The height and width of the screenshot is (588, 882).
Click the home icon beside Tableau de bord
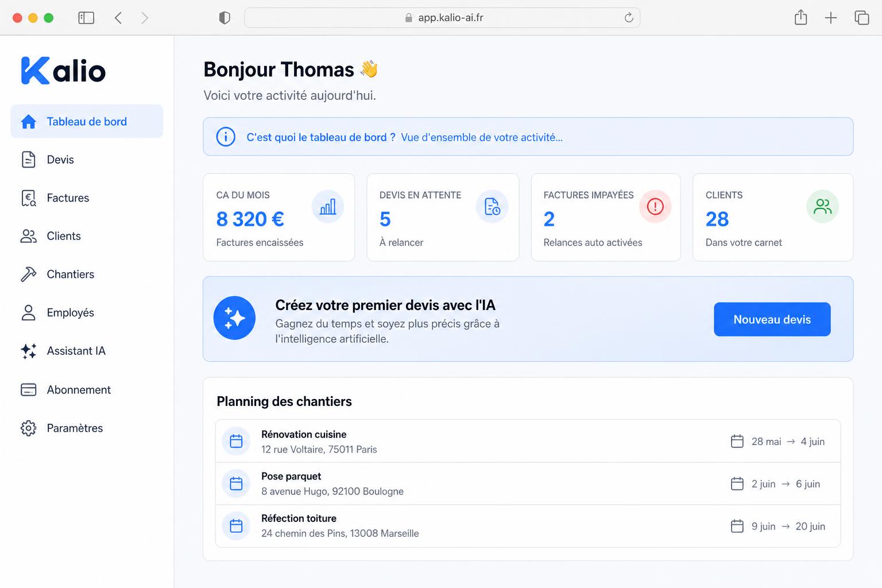pyautogui.click(x=29, y=122)
